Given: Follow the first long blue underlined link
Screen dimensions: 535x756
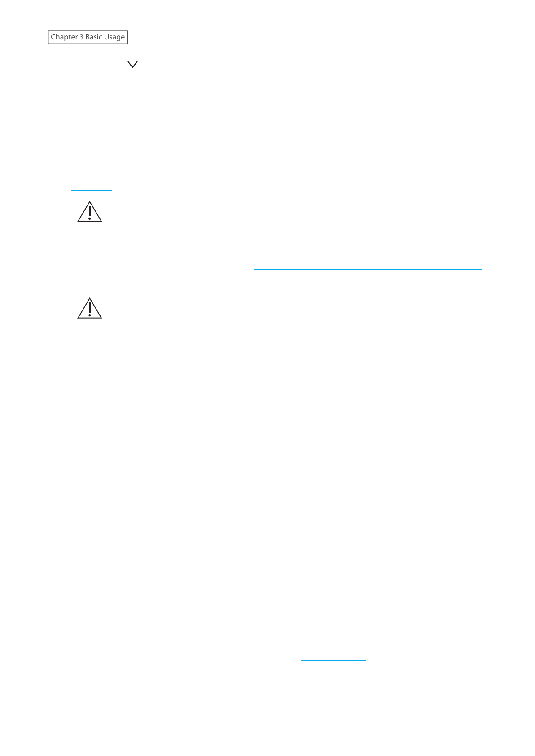Looking at the screenshot, I should (375, 178).
